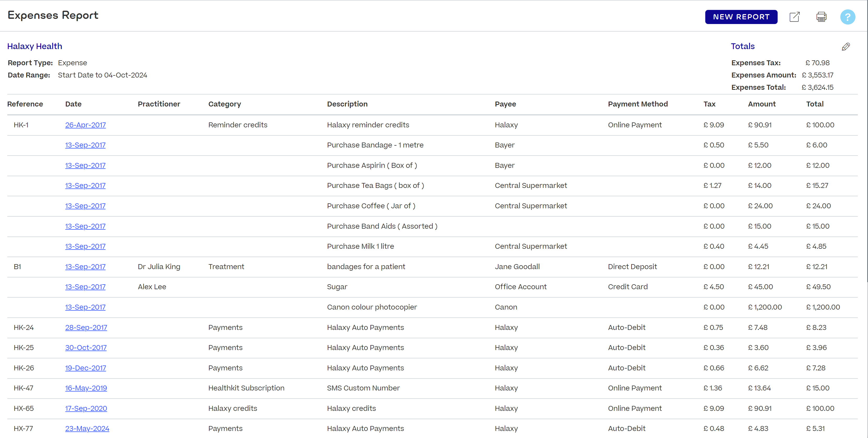Open the 30-Oct-2017 date link

coord(86,348)
